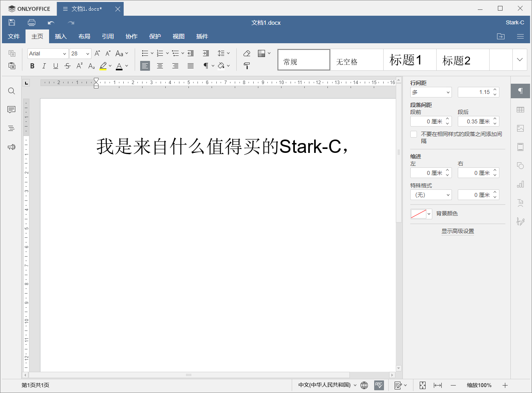Click the Copy icon
532x393 pixels.
click(x=12, y=53)
